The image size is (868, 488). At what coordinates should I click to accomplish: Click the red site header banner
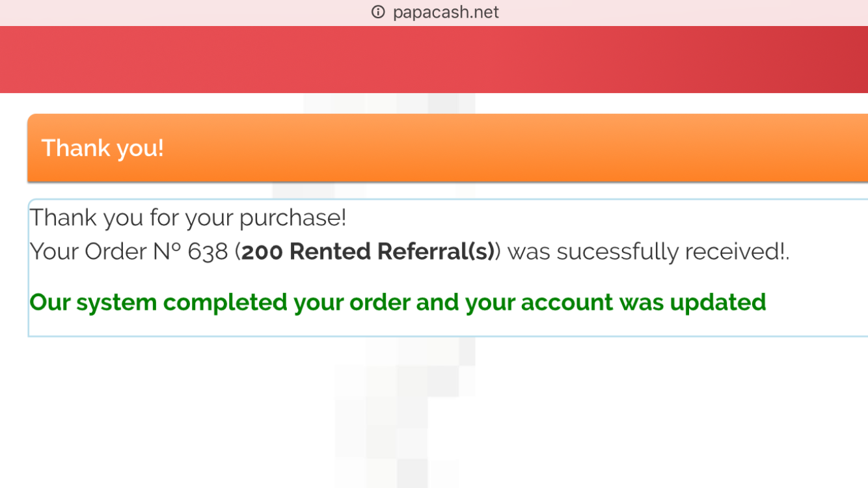(434, 59)
